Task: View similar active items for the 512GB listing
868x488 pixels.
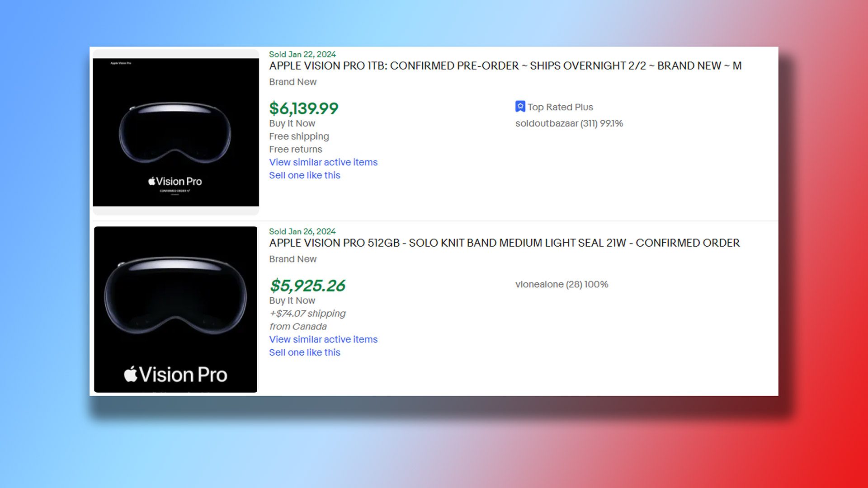Action: (323, 339)
